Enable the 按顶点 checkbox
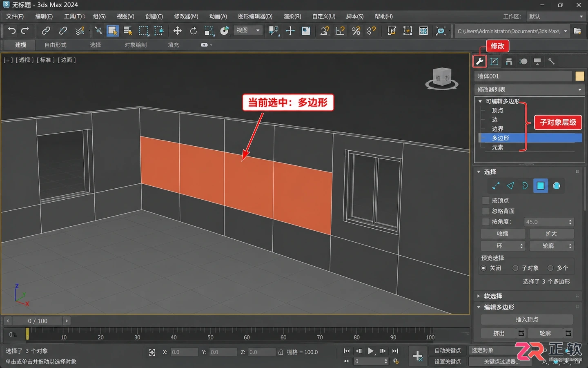588x368 pixels. tap(486, 201)
